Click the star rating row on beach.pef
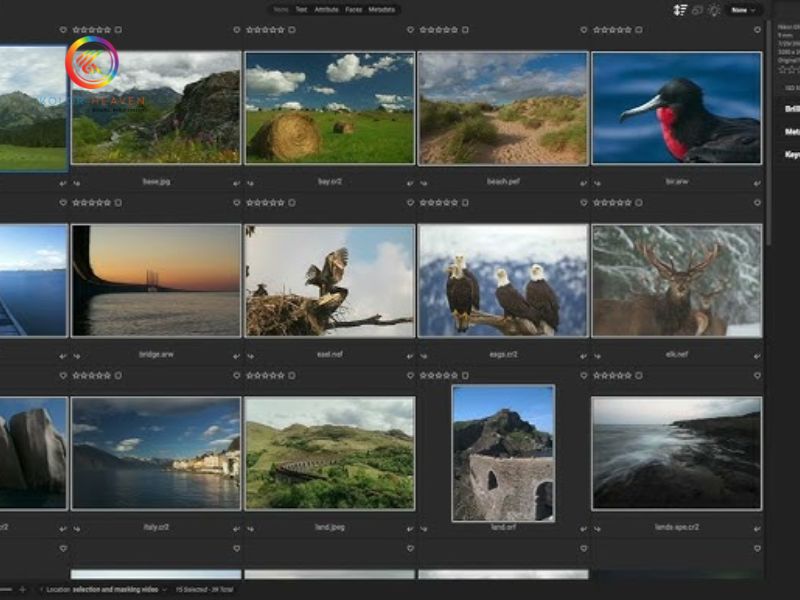Image resolution: width=800 pixels, height=600 pixels. point(438,30)
